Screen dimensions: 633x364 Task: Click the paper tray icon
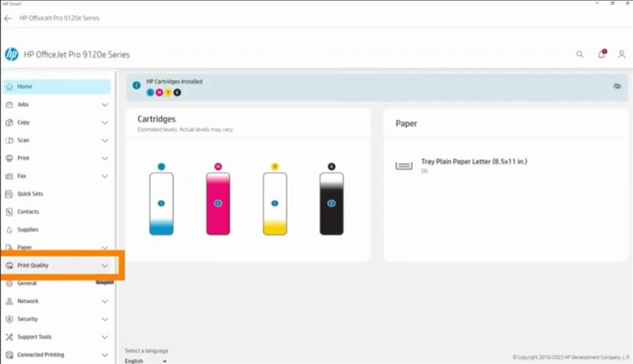(x=404, y=166)
